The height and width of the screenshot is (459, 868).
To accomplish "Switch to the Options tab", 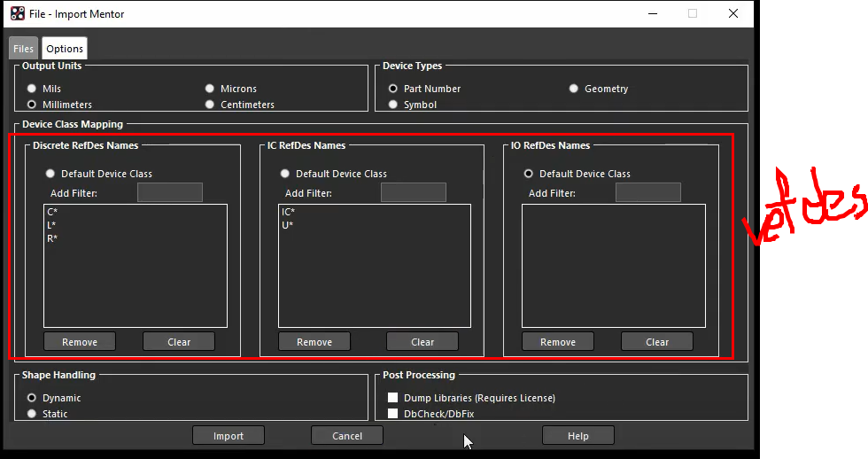I will (65, 49).
